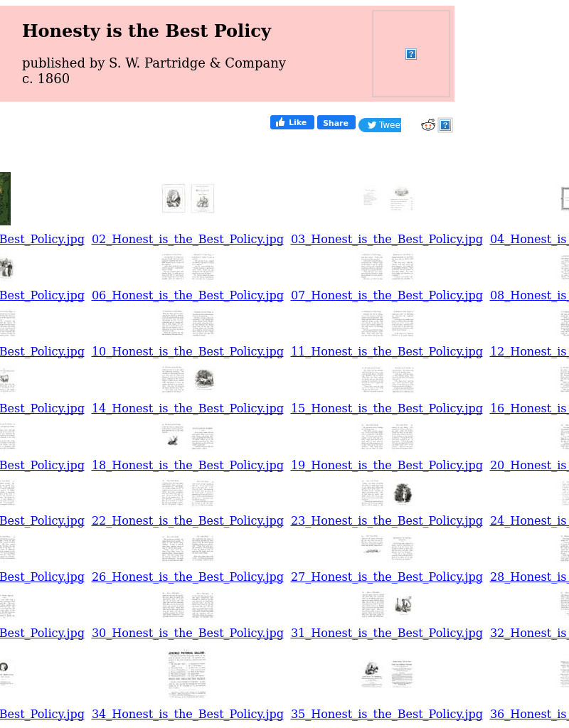Screen dimensions: 569x728
Task: Open the 02_Honest_is_the_Best_Policy.jpg link
Action: (x=188, y=239)
